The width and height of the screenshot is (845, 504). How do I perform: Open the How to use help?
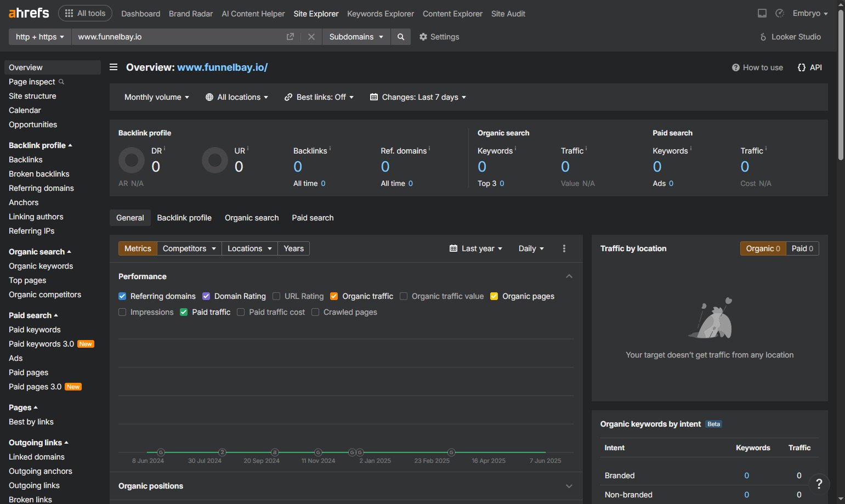(x=757, y=67)
